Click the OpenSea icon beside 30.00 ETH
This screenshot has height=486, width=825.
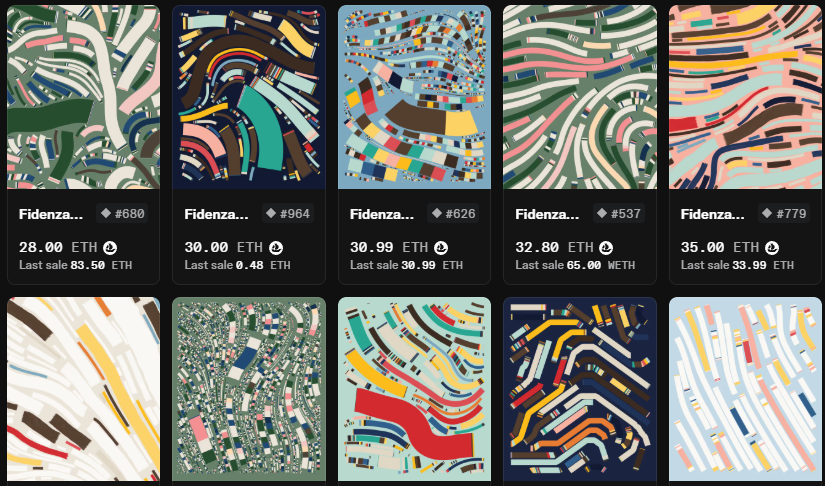[x=276, y=247]
